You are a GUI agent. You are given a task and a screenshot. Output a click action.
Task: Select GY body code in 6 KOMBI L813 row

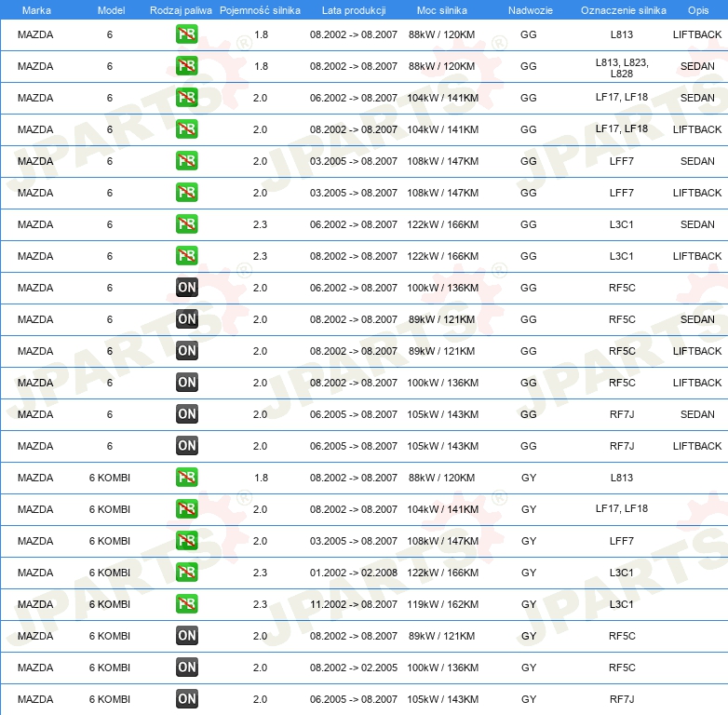pyautogui.click(x=529, y=478)
